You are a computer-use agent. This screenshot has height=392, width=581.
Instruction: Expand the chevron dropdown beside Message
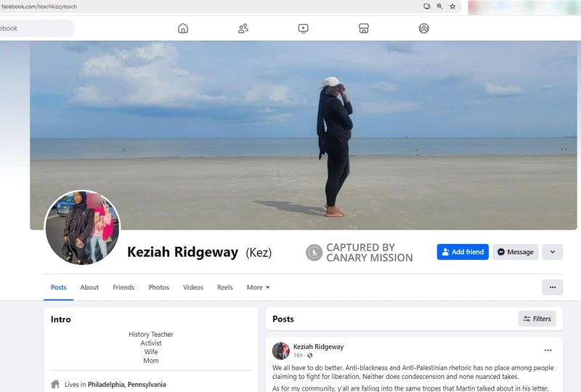553,252
